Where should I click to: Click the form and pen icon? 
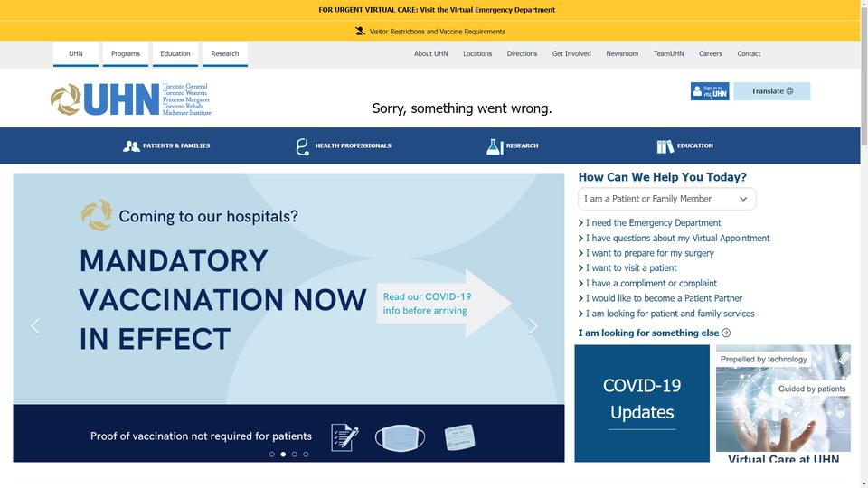click(x=344, y=437)
